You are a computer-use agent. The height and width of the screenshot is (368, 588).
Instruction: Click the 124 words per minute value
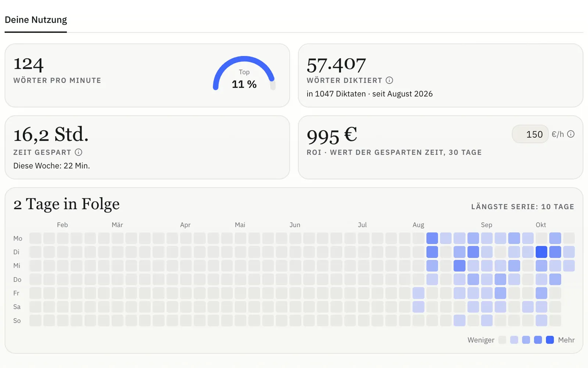click(29, 64)
